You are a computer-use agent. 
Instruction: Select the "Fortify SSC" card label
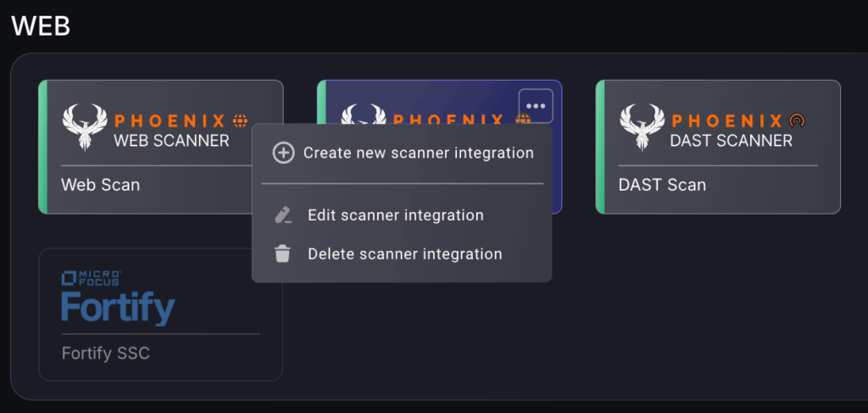pyautogui.click(x=106, y=353)
